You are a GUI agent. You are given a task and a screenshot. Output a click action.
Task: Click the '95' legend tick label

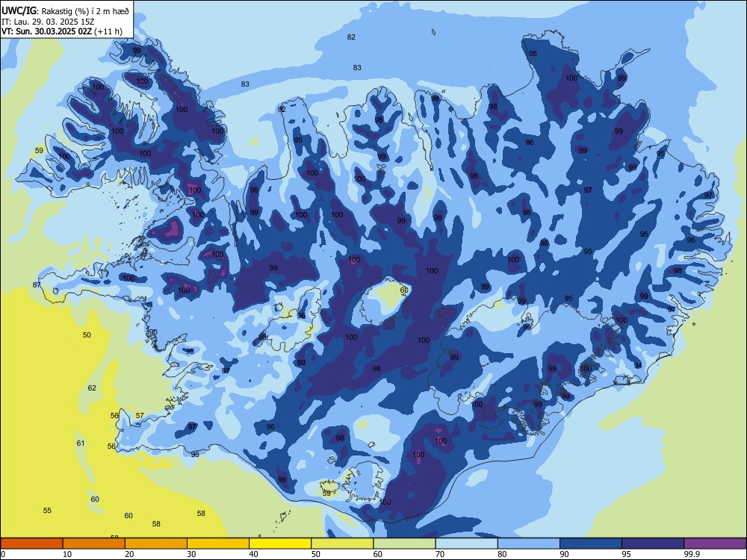[x=626, y=554]
